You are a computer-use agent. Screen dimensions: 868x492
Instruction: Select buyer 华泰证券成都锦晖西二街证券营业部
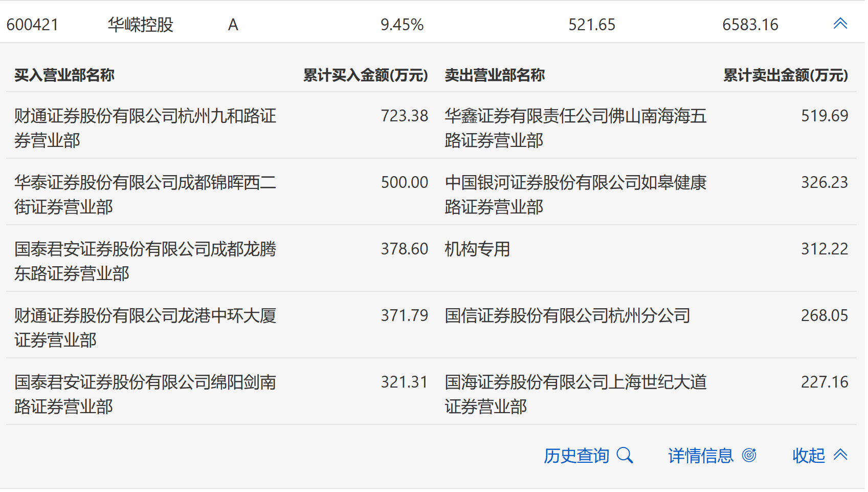point(145,195)
